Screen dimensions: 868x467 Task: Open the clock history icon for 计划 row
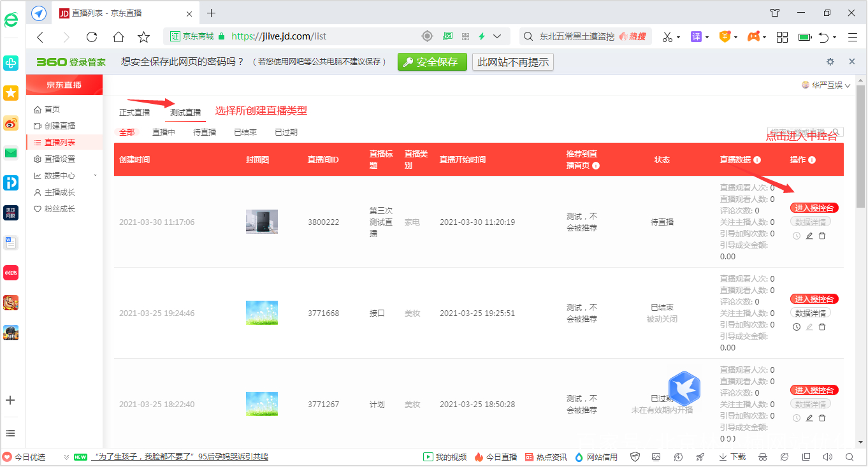(x=796, y=417)
